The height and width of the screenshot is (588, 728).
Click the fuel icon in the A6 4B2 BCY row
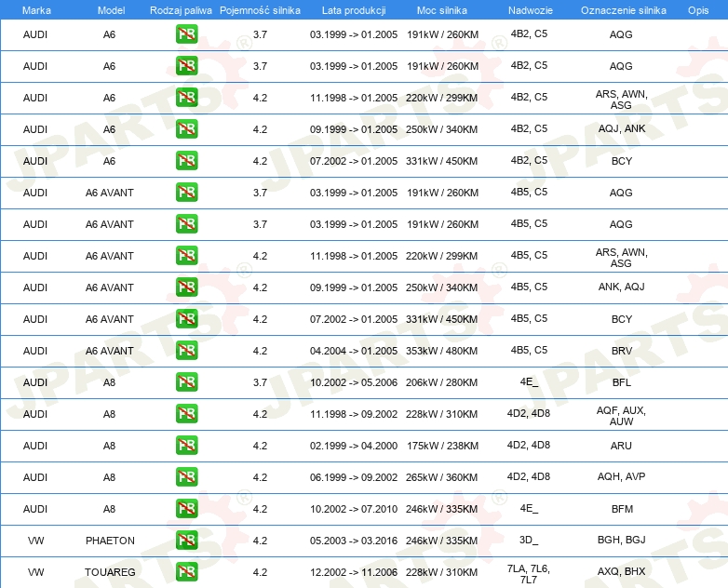pos(186,161)
